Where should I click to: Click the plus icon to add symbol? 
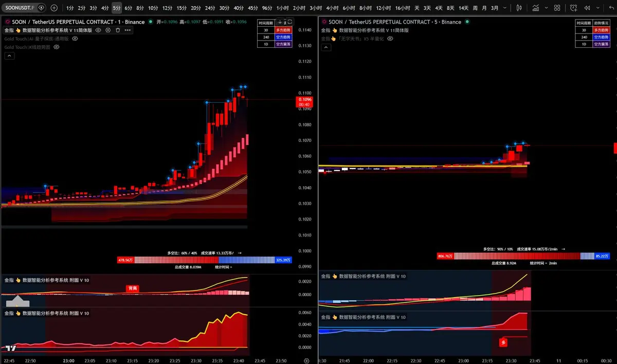point(54,8)
